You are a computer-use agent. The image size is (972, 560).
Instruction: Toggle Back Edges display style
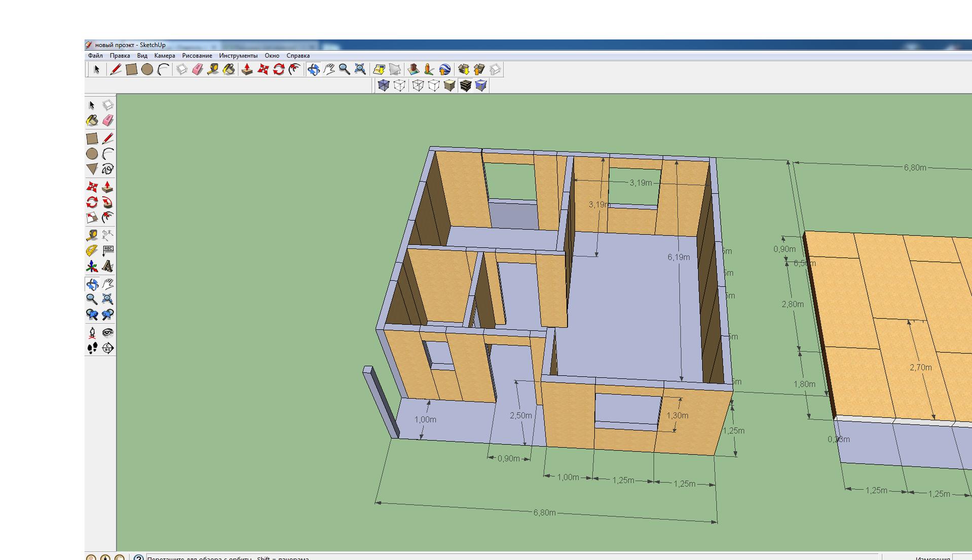pyautogui.click(x=399, y=86)
